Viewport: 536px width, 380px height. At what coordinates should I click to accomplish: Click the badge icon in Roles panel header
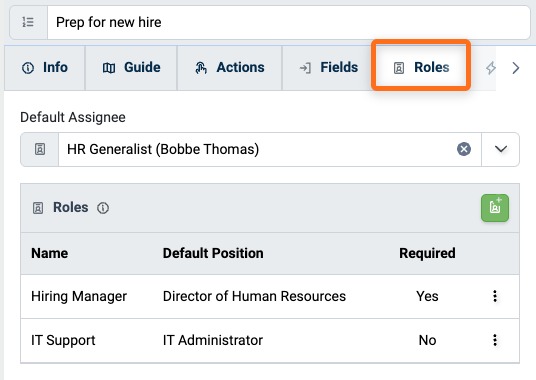[38, 208]
